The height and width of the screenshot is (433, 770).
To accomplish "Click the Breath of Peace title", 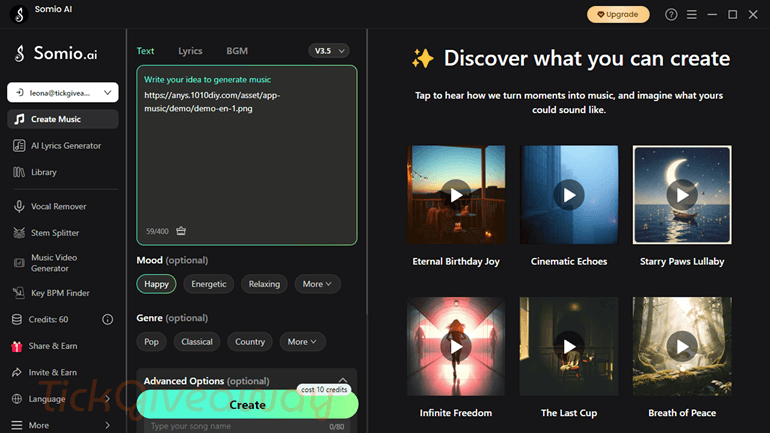I will click(x=682, y=413).
